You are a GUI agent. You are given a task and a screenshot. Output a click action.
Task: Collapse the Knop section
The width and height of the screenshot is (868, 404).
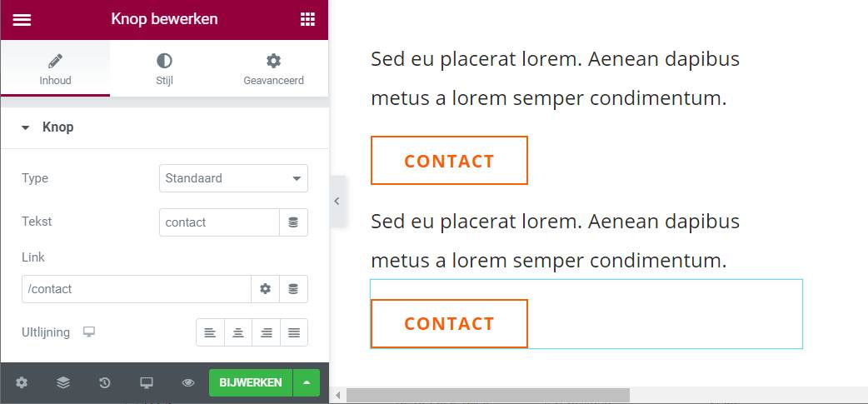click(26, 127)
